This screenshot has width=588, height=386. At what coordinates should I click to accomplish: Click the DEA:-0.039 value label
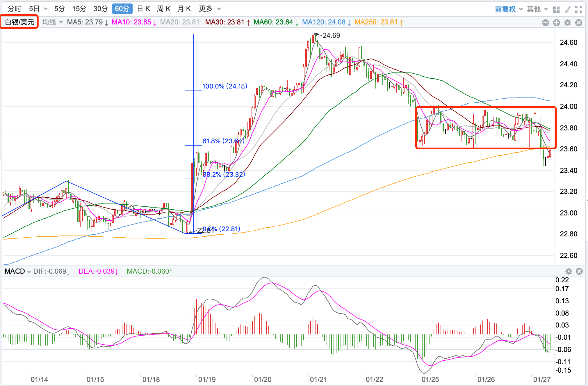[98, 271]
